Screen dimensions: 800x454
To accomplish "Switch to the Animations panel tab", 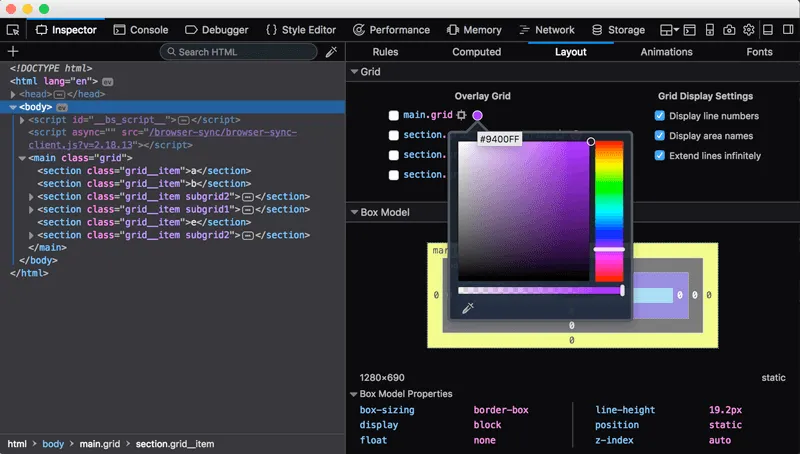I will [666, 52].
